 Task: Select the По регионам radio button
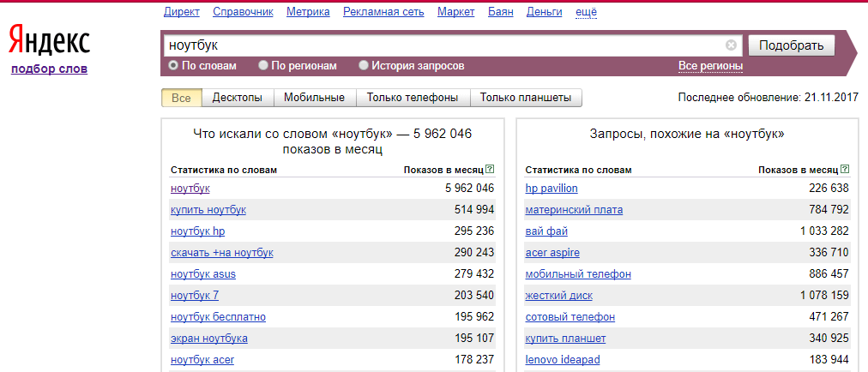click(263, 66)
